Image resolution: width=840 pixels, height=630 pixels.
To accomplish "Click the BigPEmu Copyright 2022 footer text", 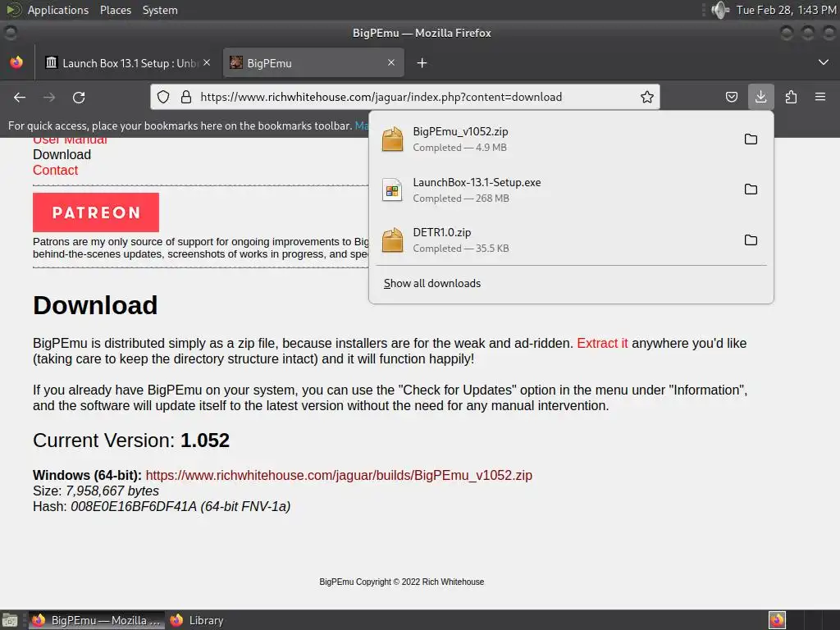I will pos(402,582).
